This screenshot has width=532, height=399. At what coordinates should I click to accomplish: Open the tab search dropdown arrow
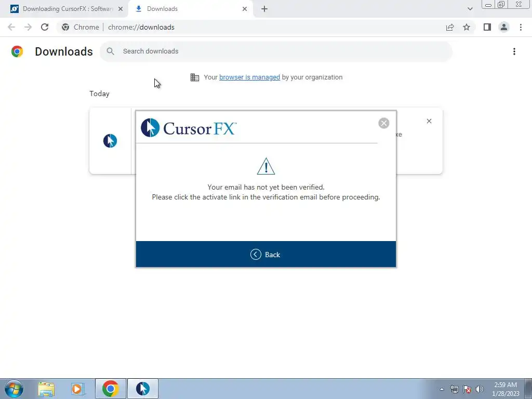pos(470,9)
